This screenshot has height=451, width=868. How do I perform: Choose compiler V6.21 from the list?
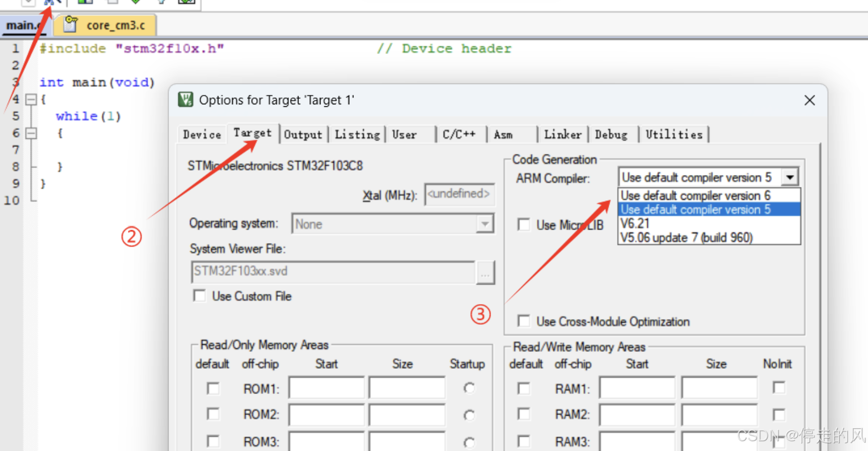[709, 223]
